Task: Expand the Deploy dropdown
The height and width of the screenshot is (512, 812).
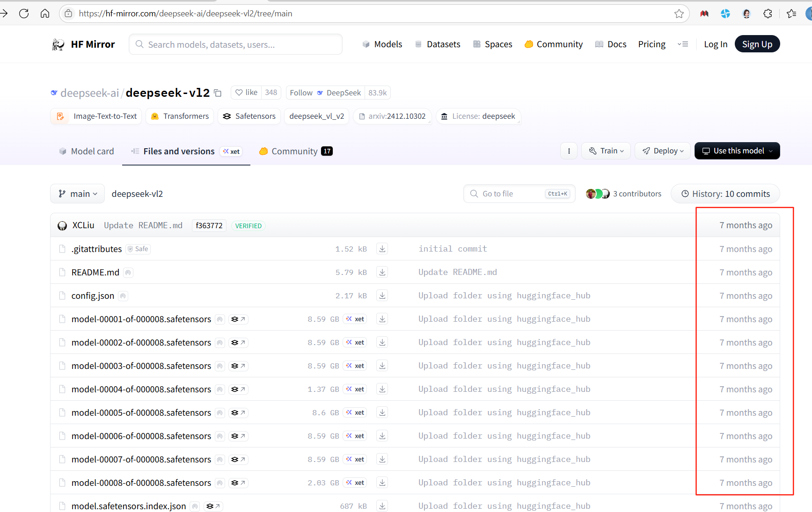Action: 663,151
